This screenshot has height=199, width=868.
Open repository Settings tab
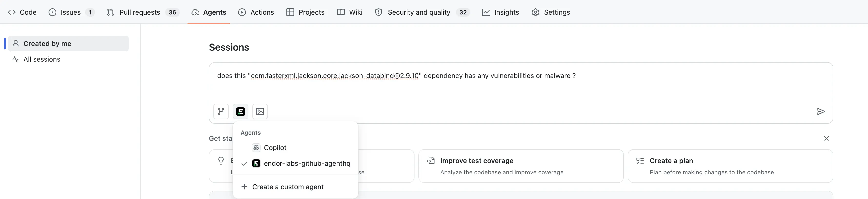(551, 12)
